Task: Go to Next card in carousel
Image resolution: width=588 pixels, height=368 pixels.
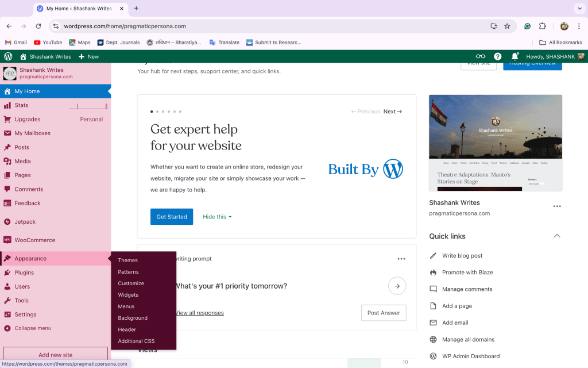Action: tap(392, 112)
